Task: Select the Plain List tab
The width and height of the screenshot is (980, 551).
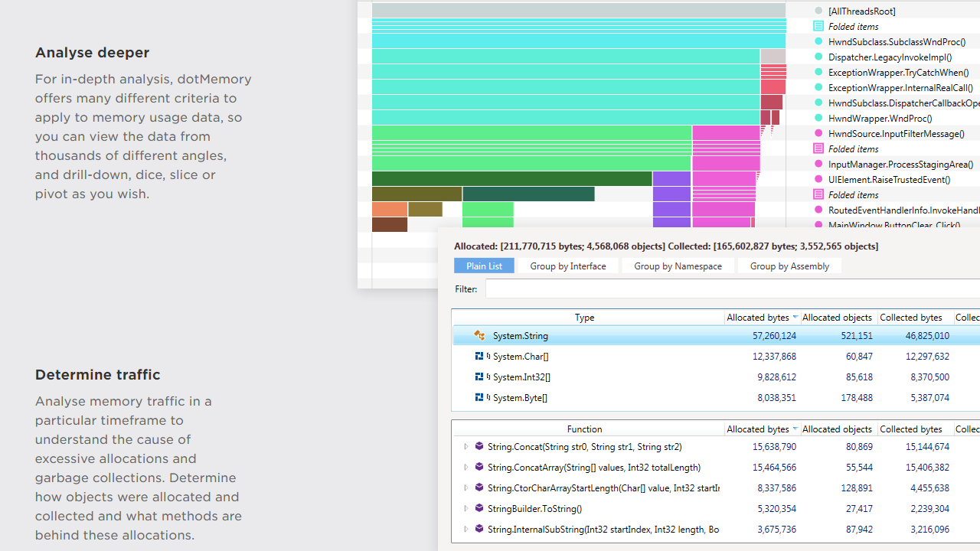Action: click(x=484, y=266)
